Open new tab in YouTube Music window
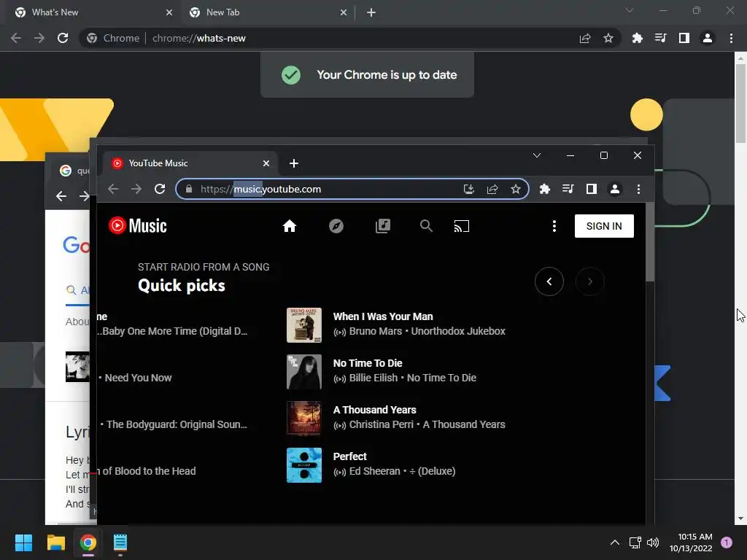Screen dimensions: 747x560 click(294, 163)
